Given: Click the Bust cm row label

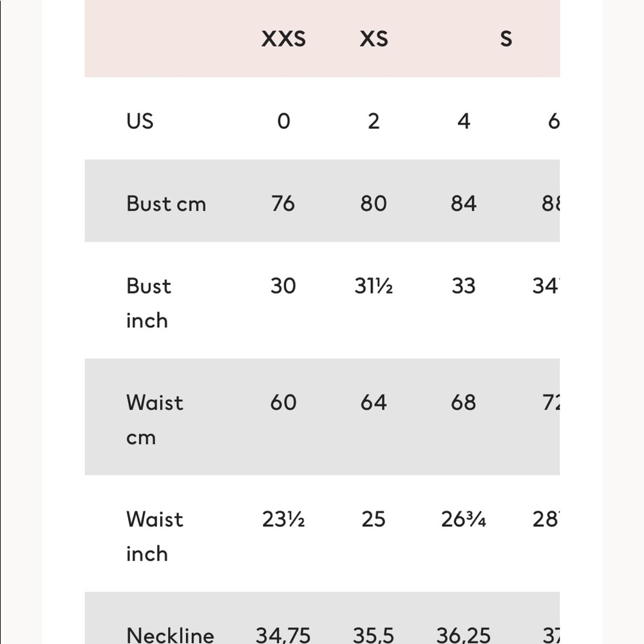Looking at the screenshot, I should click(166, 204).
